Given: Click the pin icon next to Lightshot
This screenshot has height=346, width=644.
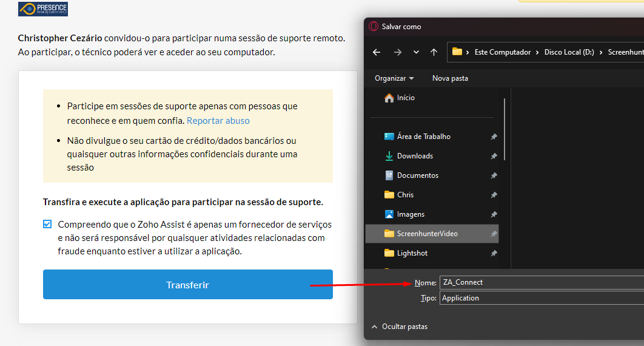Looking at the screenshot, I should tap(494, 253).
